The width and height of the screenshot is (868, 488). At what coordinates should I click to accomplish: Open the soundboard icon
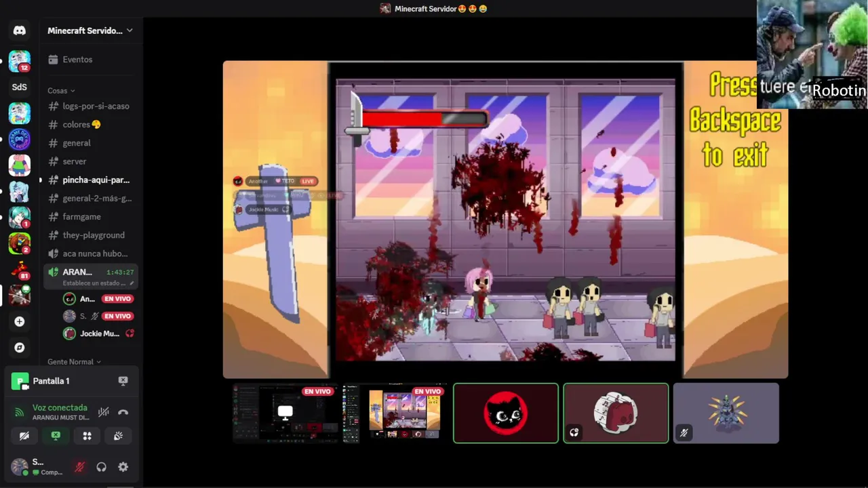(118, 436)
